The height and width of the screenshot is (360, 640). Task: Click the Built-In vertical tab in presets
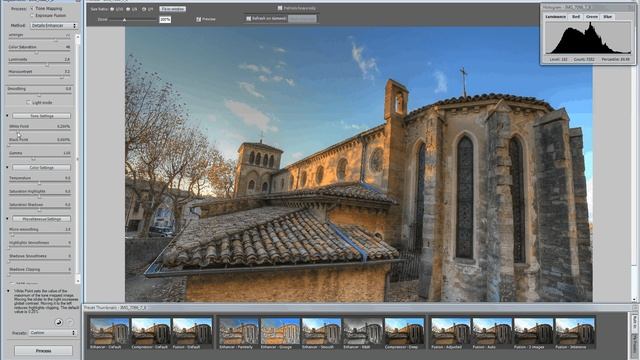635,323
